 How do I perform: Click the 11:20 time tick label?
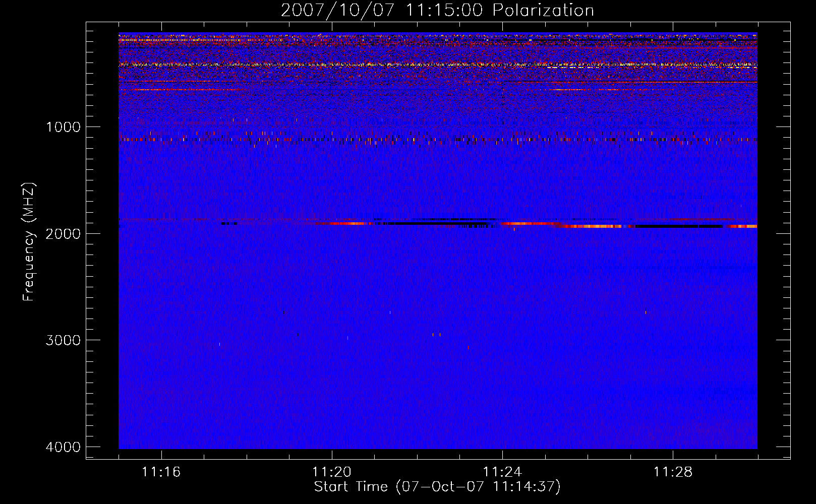[331, 472]
